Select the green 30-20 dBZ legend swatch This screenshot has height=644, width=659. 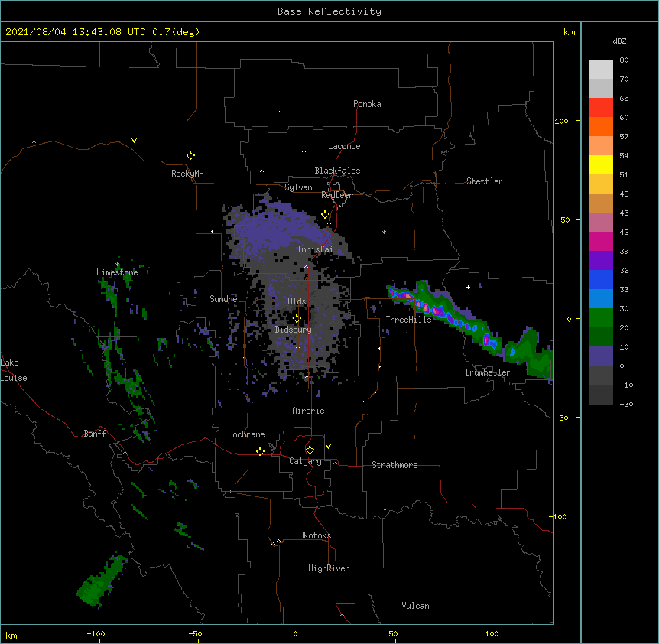point(601,318)
